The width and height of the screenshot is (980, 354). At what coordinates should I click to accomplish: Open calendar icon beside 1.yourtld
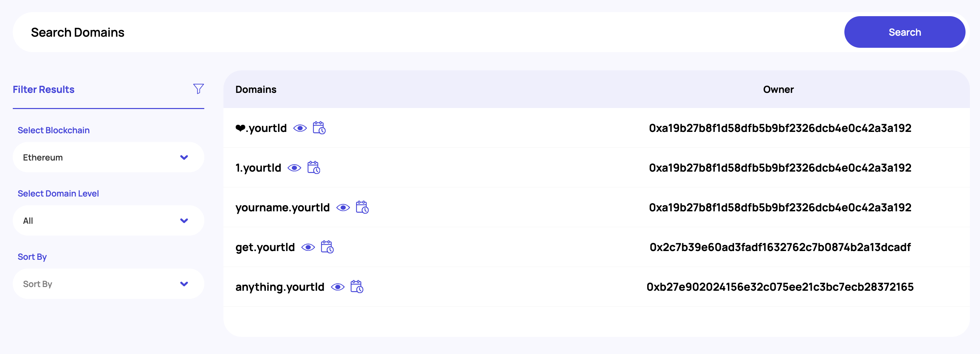(313, 168)
